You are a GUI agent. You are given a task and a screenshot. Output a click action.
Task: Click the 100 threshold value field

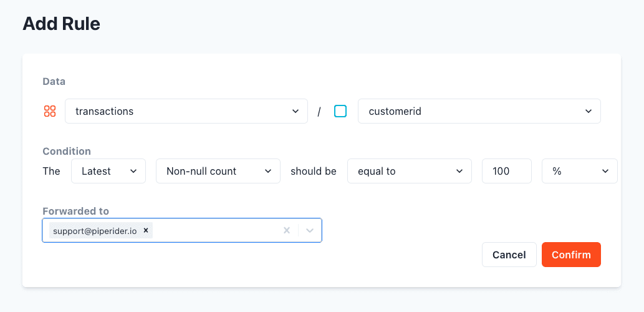tap(507, 171)
